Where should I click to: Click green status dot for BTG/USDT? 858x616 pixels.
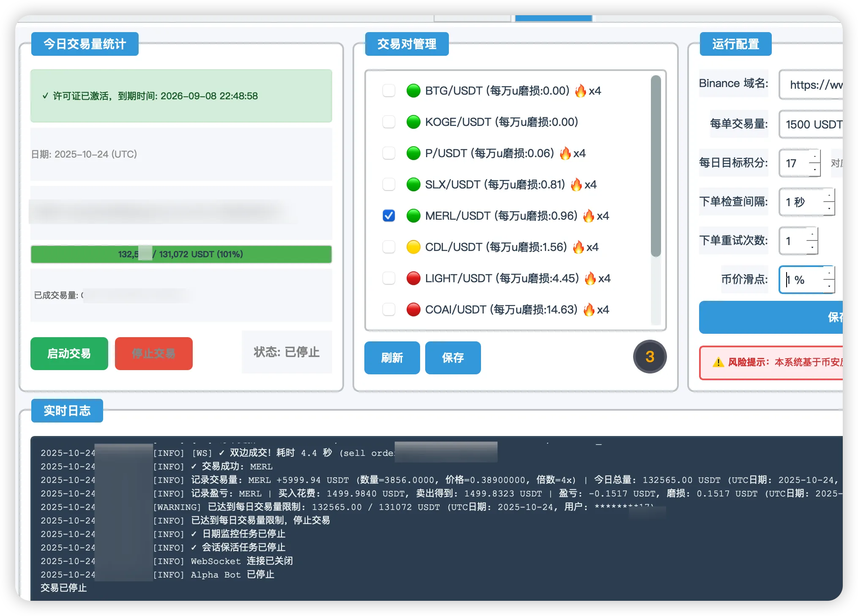[x=413, y=90]
